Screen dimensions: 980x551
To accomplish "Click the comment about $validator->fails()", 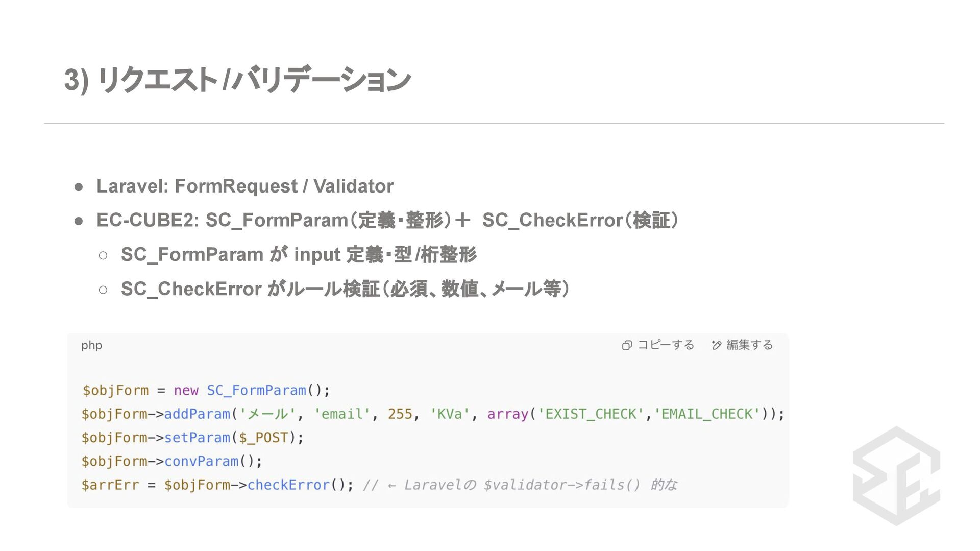I will [520, 485].
